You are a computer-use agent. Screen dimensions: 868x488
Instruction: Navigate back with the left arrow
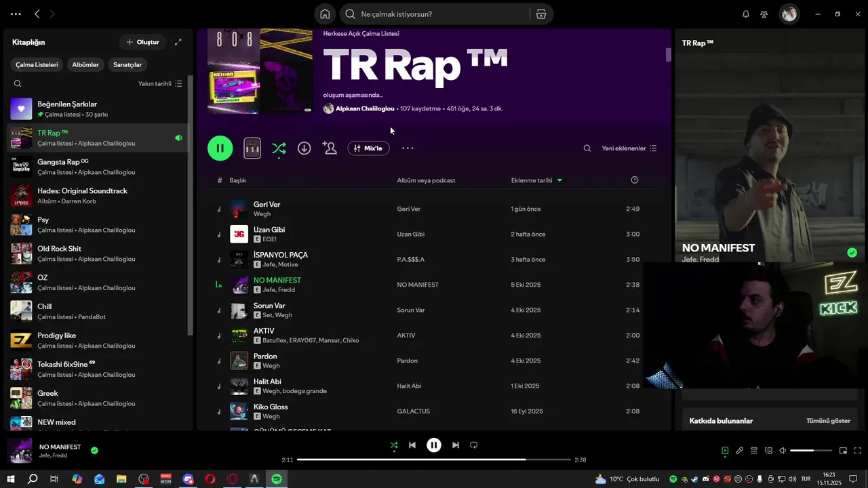37,14
